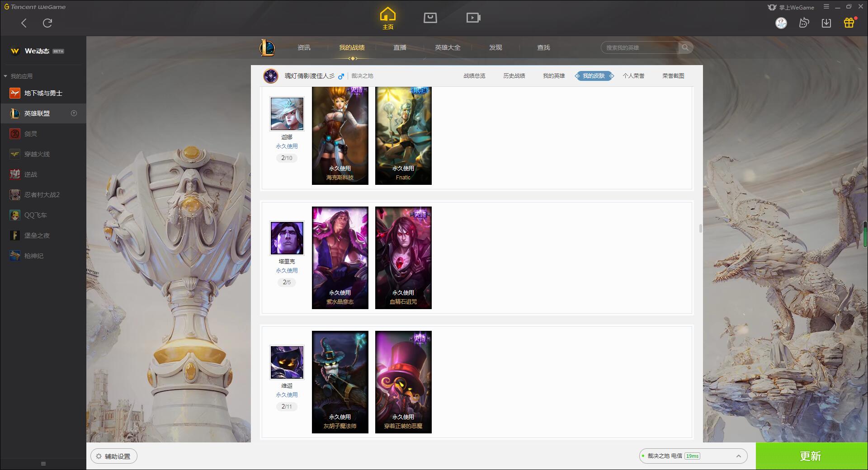Switch to 荣誉截图 sub-tab
Viewport: 868px width, 470px height.
(x=673, y=76)
